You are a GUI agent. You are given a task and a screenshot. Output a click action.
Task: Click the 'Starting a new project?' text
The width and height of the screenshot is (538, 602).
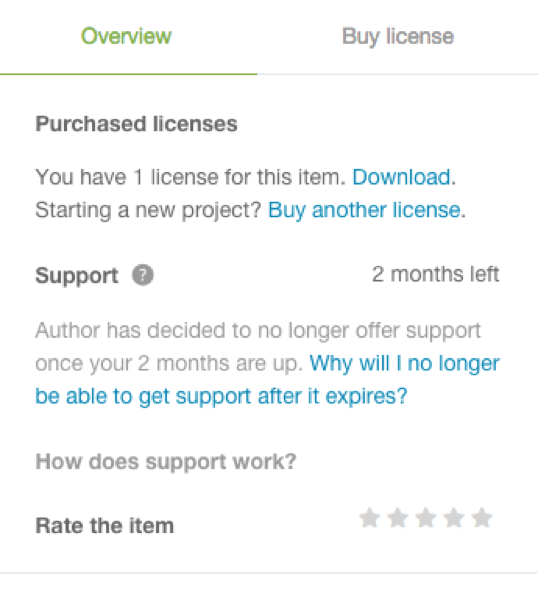point(148,210)
